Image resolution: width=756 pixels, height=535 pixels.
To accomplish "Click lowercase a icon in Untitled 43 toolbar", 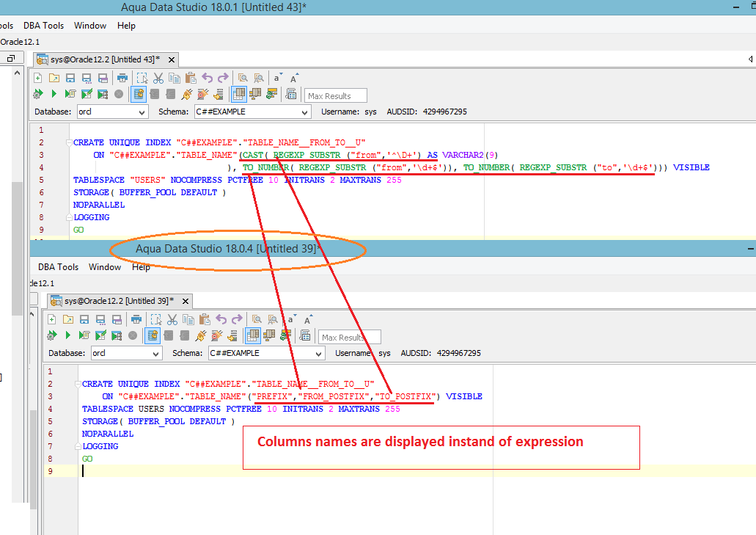I will coord(278,78).
